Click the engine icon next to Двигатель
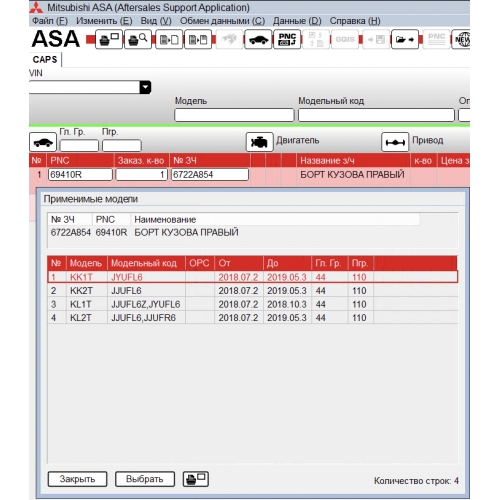This screenshot has width=500, height=500. (x=259, y=142)
